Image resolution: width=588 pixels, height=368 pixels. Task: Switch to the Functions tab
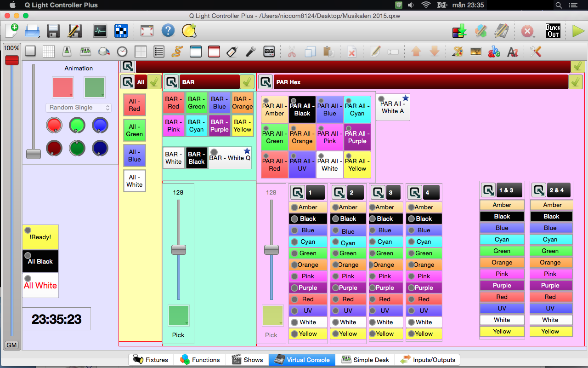pyautogui.click(x=200, y=360)
